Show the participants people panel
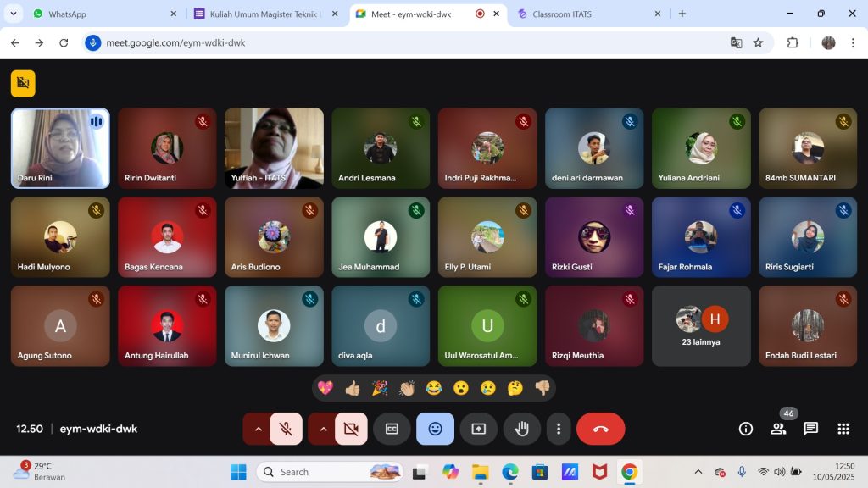Viewport: 868px width, 488px height. [778, 429]
